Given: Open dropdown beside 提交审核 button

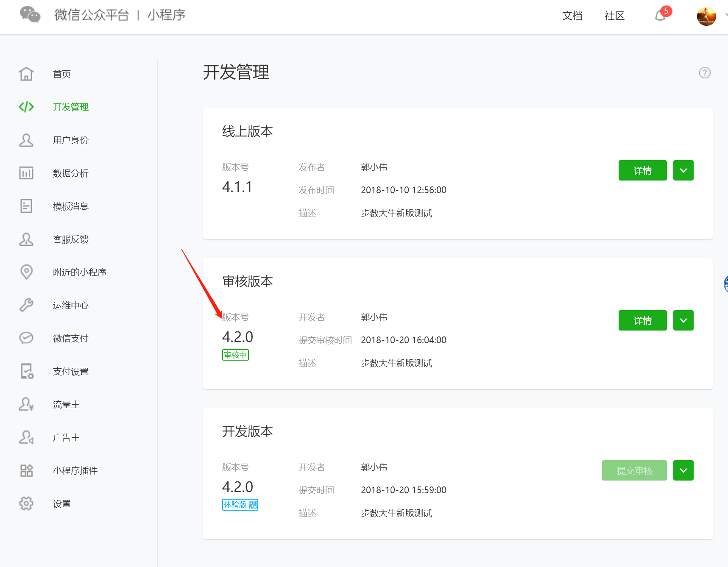Looking at the screenshot, I should [x=683, y=470].
